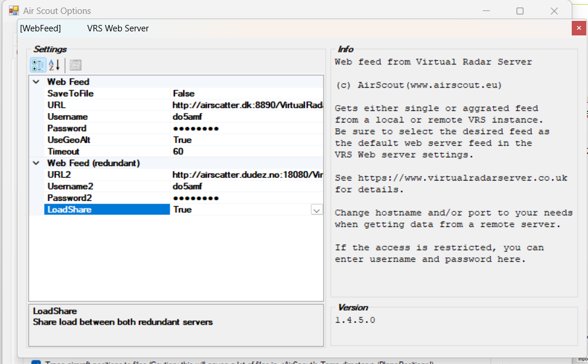Sort properties with the Alphabetical button
This screenshot has width=588, height=364.
54,65
